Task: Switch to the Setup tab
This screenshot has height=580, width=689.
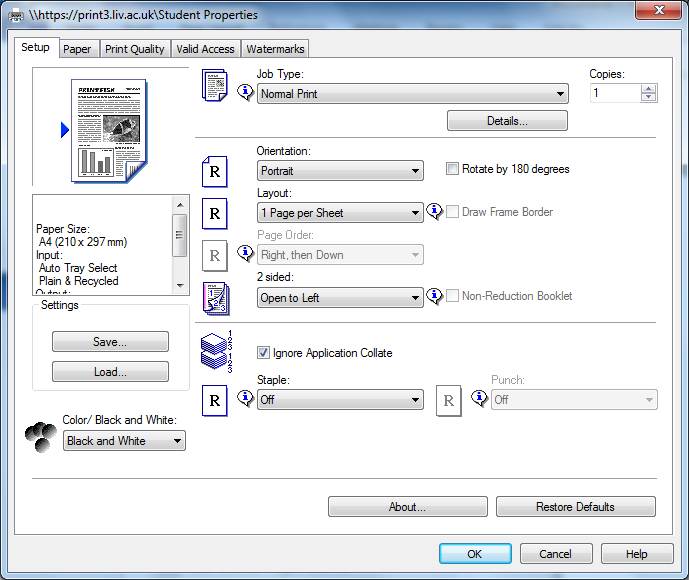Action: pos(36,47)
